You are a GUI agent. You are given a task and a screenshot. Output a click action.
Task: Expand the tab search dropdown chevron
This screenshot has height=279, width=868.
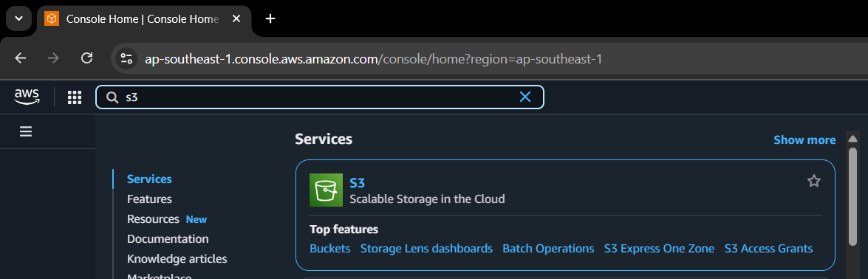[18, 19]
